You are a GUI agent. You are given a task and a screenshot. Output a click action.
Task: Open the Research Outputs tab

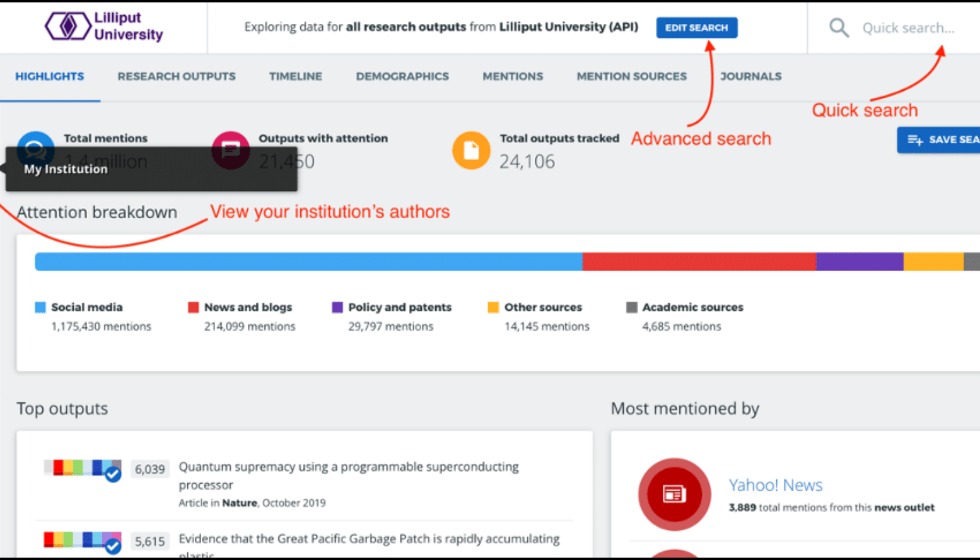177,76
